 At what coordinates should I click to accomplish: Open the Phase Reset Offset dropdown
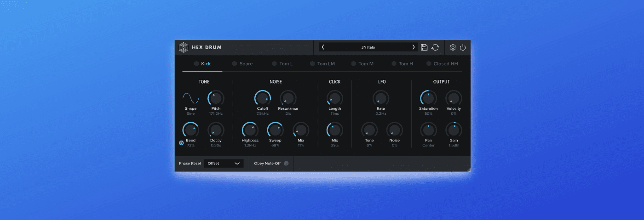[x=224, y=163]
